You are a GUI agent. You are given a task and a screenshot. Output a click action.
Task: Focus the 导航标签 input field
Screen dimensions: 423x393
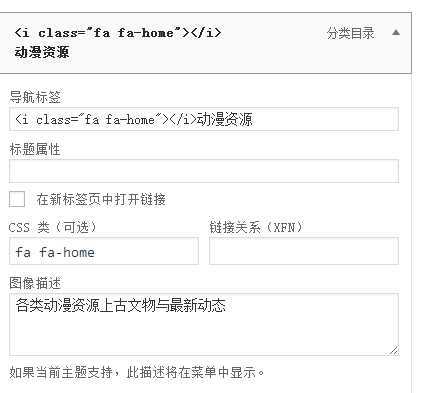[204, 119]
